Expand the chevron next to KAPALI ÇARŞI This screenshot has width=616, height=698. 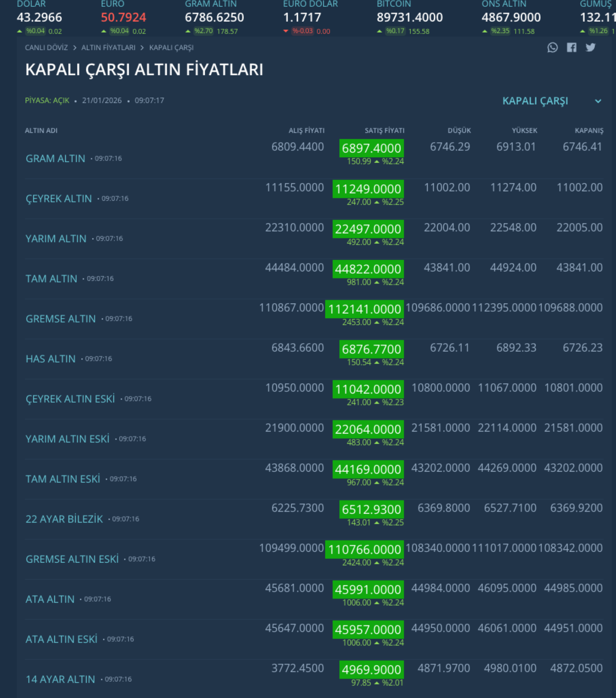(x=598, y=101)
